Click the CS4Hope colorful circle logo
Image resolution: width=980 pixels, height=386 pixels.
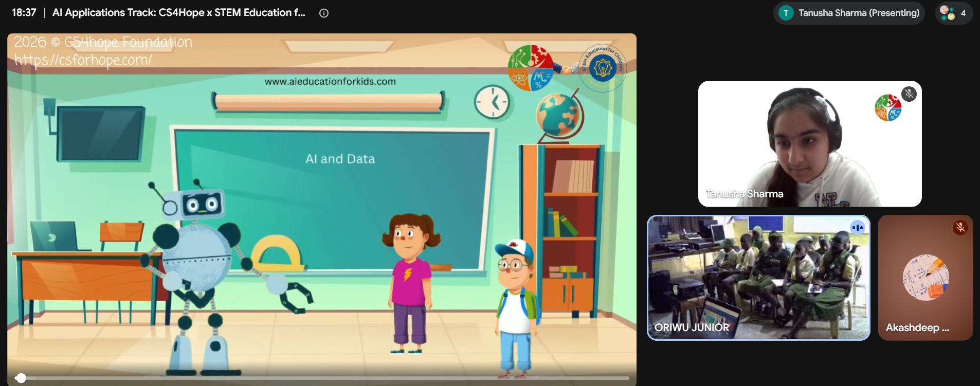(530, 68)
